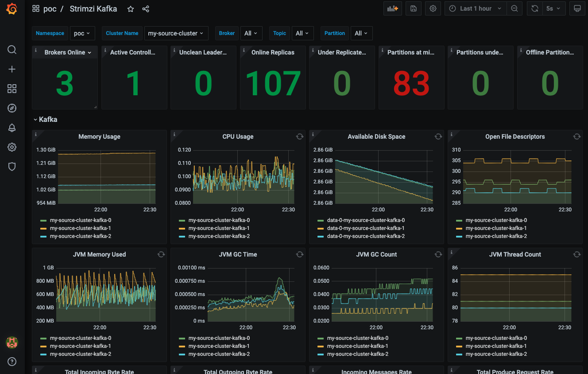Toggle my-source-cluster-kafka-2 series in CPU Usage legend
Image resolution: width=588 pixels, height=374 pixels.
(219, 236)
